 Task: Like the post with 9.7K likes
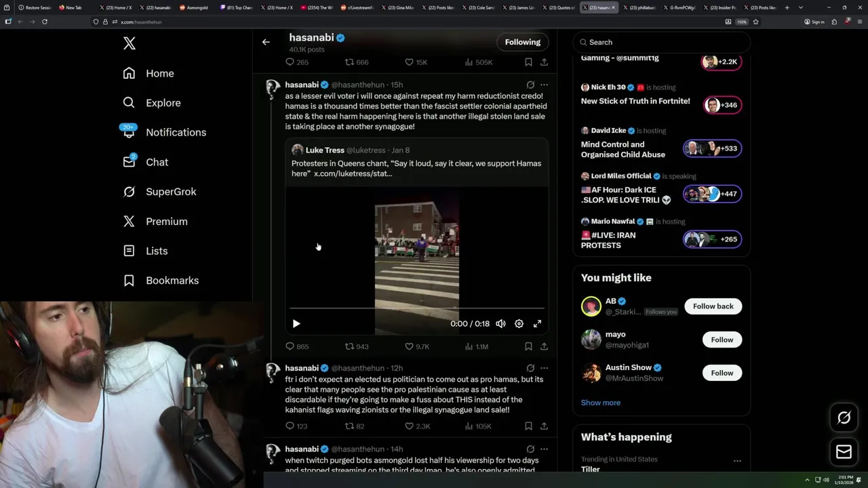coord(417,346)
